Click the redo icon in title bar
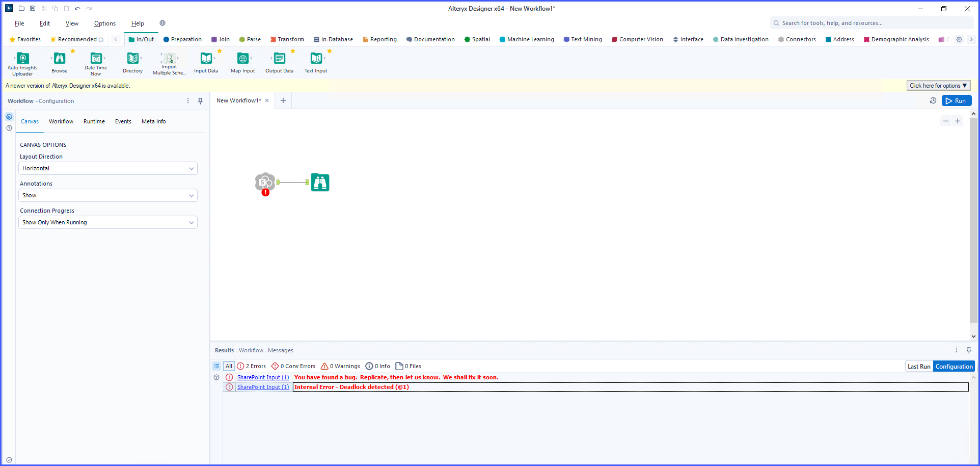The width and height of the screenshot is (980, 466). click(x=89, y=8)
